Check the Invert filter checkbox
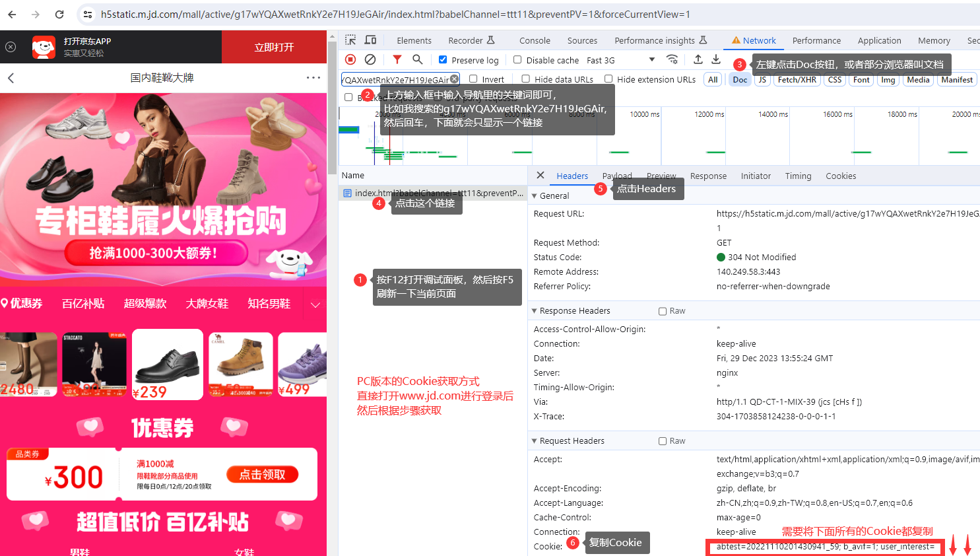This screenshot has height=556, width=980. pyautogui.click(x=473, y=79)
